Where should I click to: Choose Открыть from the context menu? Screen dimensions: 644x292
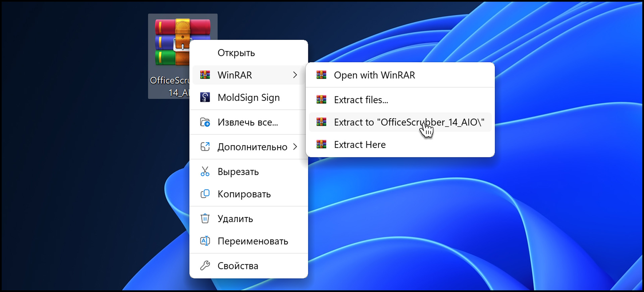[x=236, y=53]
